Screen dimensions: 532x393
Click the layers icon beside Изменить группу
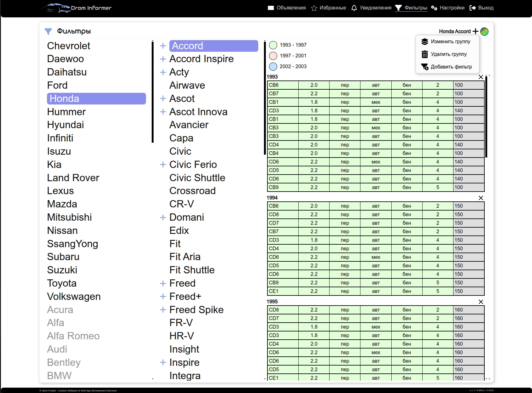425,42
